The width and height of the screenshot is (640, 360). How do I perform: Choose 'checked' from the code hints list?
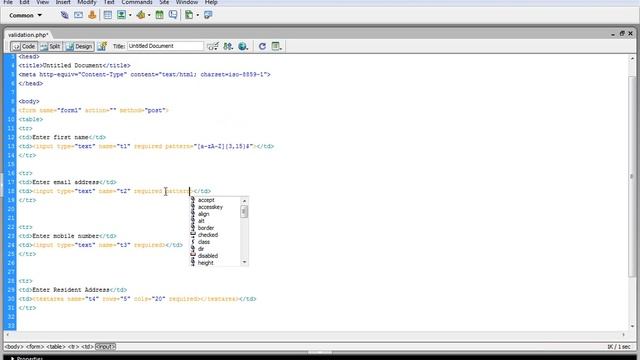click(x=208, y=235)
